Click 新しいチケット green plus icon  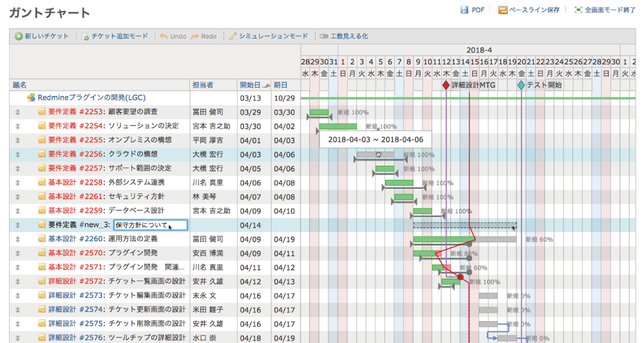point(19,36)
